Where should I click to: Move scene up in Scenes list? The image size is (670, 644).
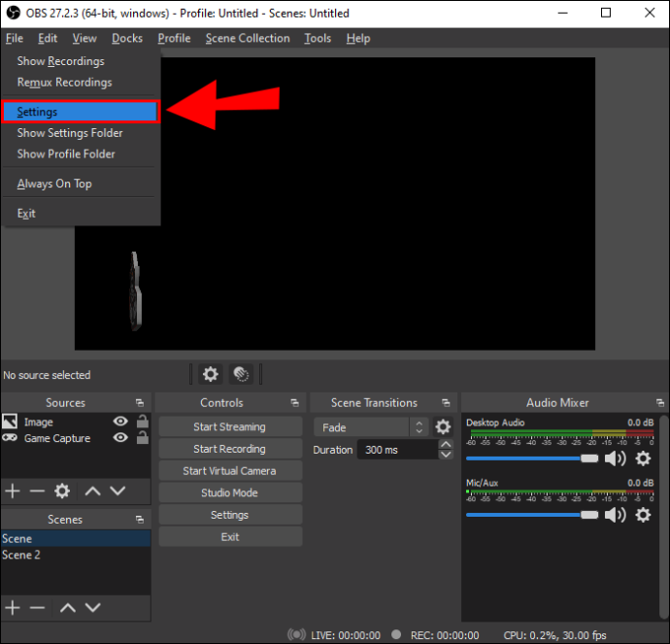[68, 607]
